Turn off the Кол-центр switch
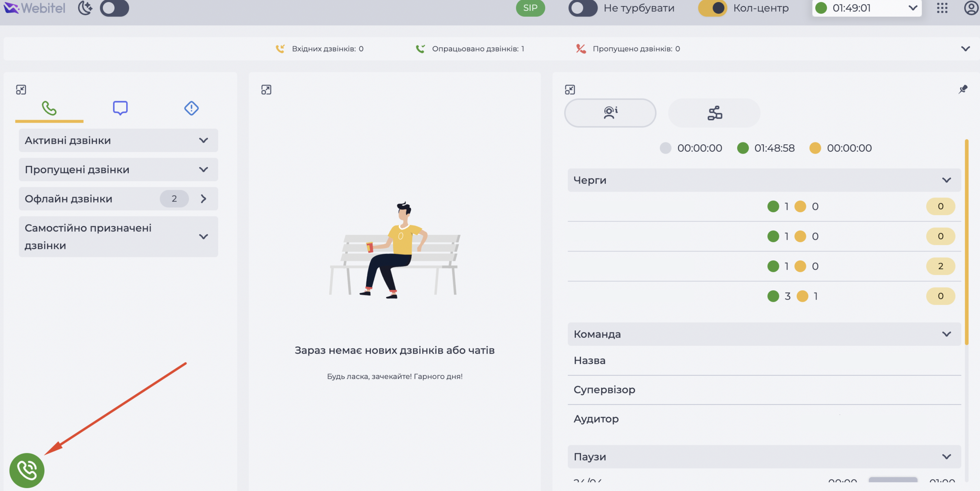The width and height of the screenshot is (980, 491). click(x=712, y=8)
